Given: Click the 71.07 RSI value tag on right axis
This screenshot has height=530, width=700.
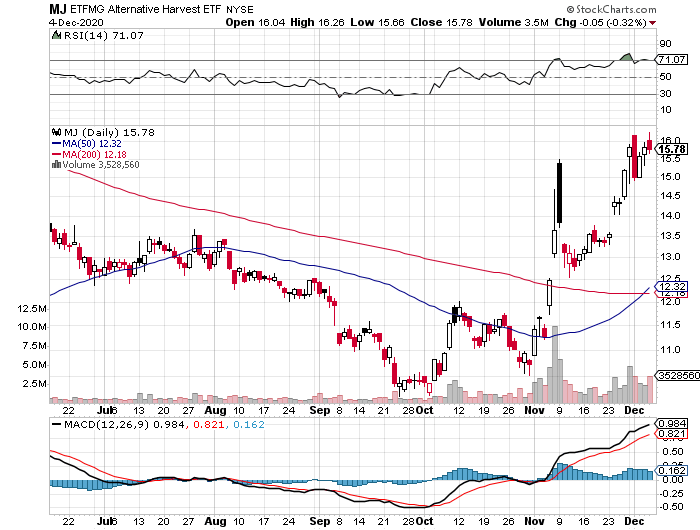Looking at the screenshot, I should coord(672,59).
